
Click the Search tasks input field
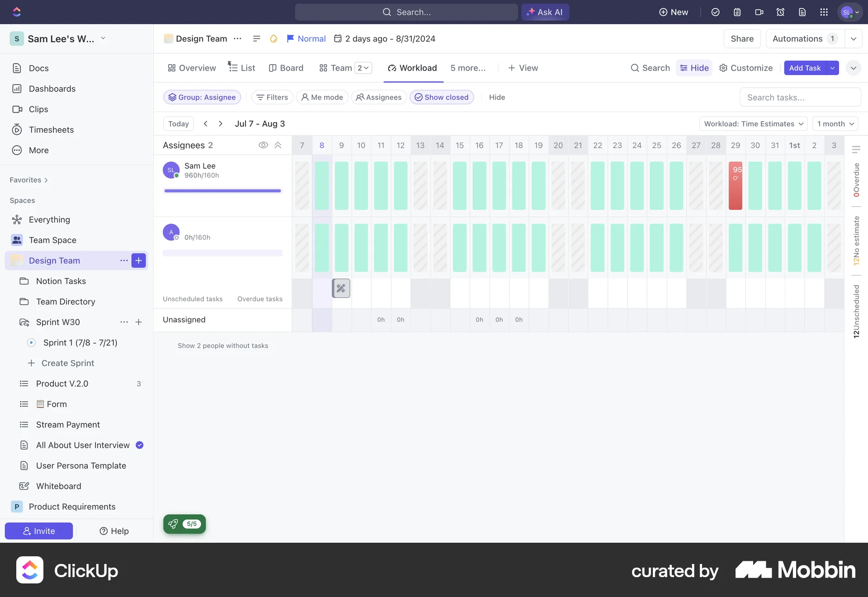[800, 97]
